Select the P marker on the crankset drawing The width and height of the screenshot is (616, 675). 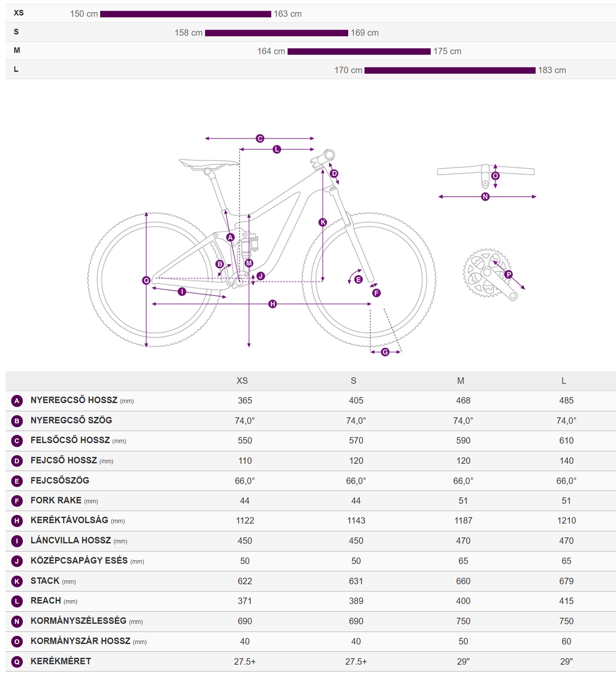[509, 274]
